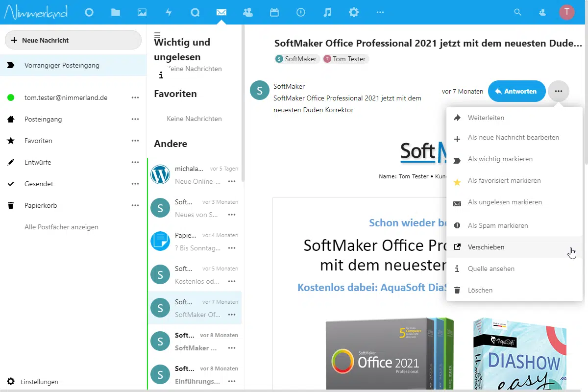Viewport: 588px width, 392px height.
Task: Choose Weiterleiten from the message menu
Action: click(514, 118)
